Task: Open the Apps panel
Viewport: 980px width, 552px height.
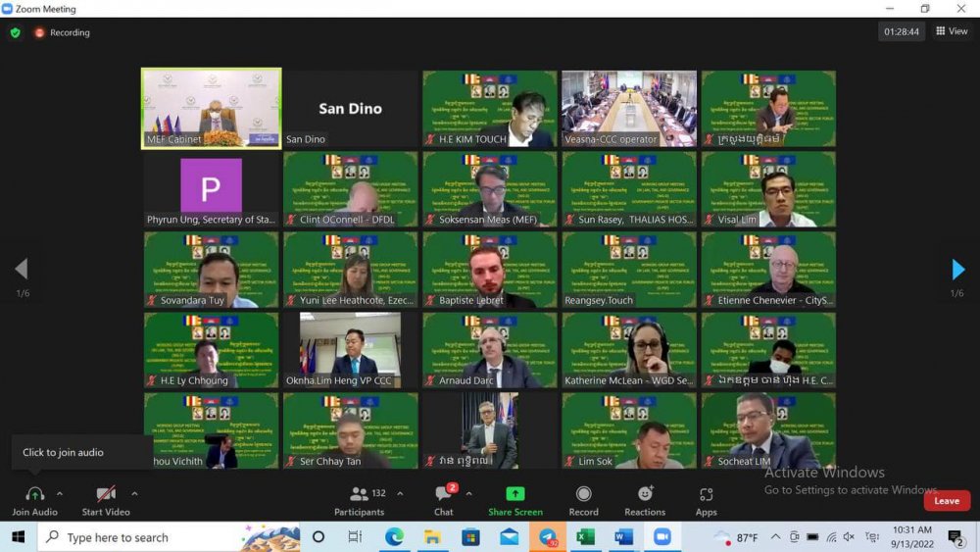Action: click(x=707, y=501)
